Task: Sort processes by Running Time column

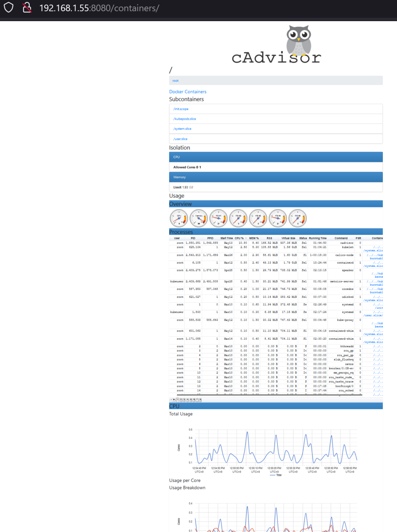Action: tap(318, 238)
